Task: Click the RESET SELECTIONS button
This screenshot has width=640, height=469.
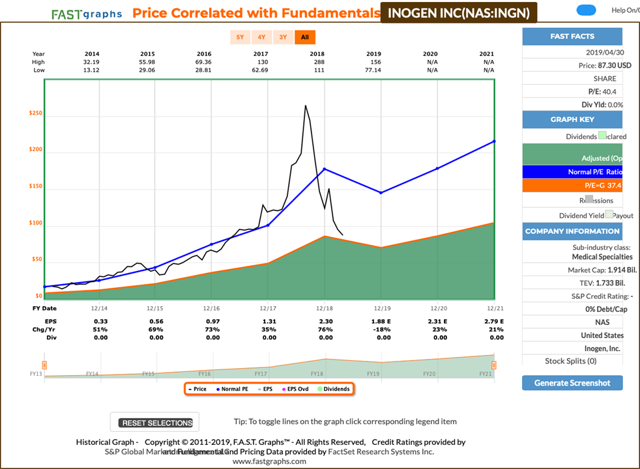Action: [x=157, y=423]
